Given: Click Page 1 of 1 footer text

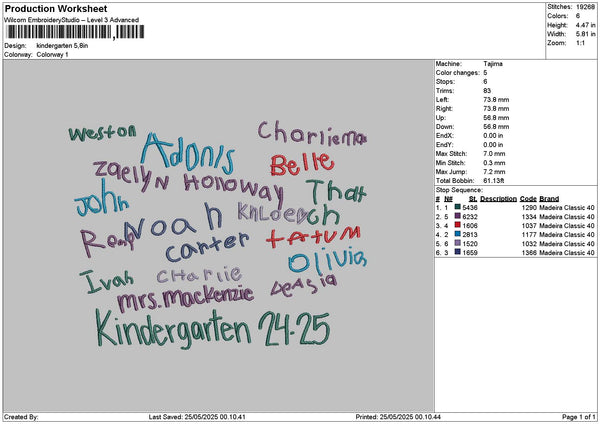Looking at the screenshot, I should (x=579, y=417).
